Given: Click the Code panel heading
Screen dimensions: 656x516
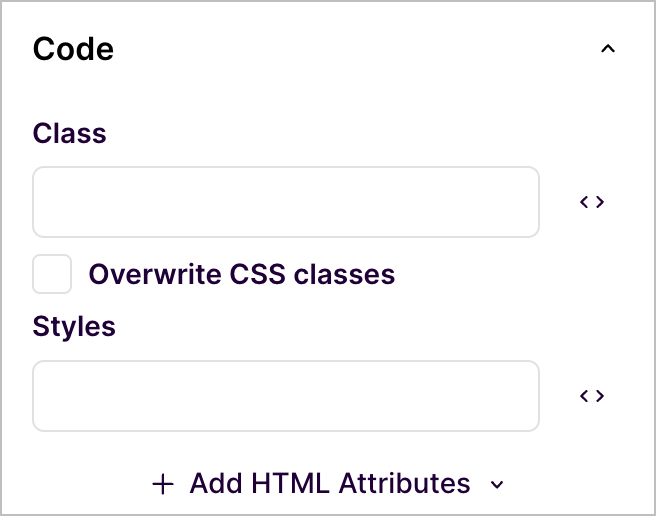Looking at the screenshot, I should [x=73, y=49].
